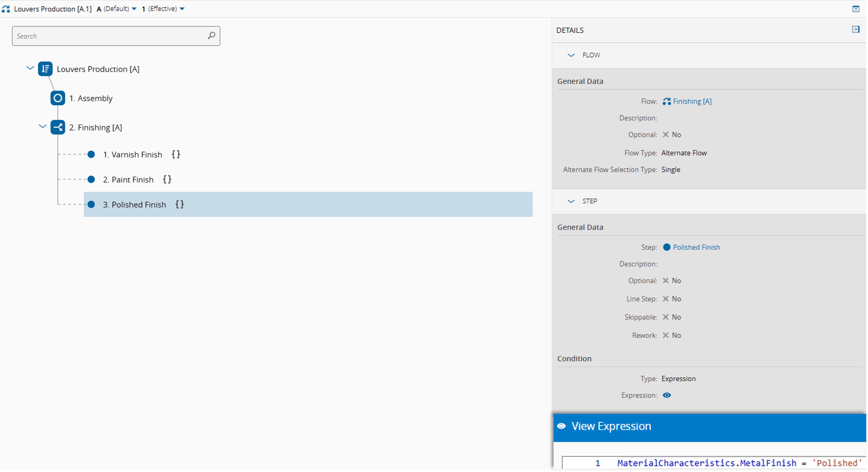Screen dimensions: 868x472
Task: Collapse the STEP section
Action: click(x=571, y=201)
